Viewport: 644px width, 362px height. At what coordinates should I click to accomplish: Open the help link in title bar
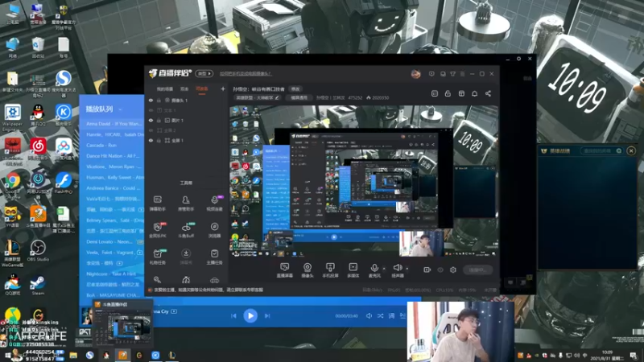click(246, 74)
